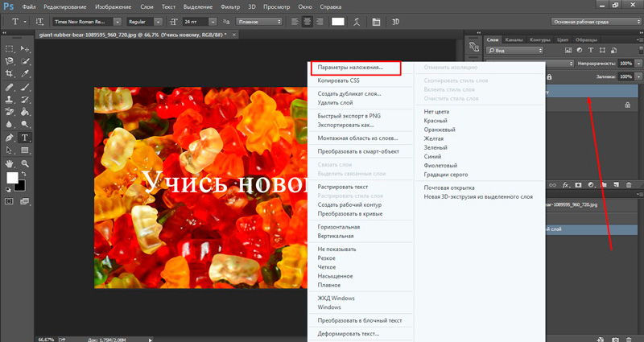
Task: Select the Hand tool
Action: point(10,163)
